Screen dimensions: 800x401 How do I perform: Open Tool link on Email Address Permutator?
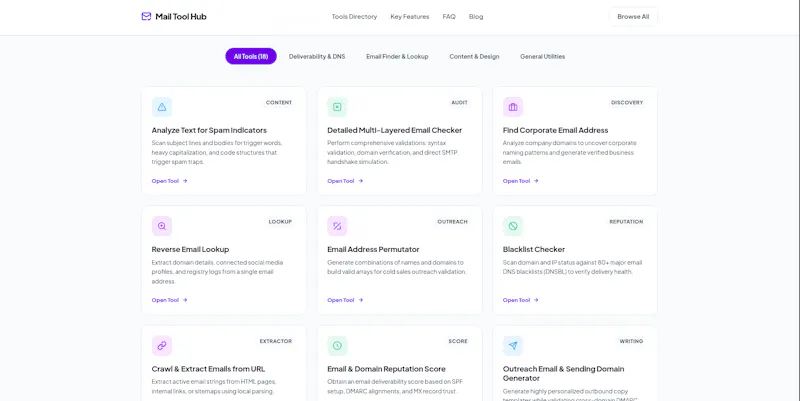[x=345, y=300]
